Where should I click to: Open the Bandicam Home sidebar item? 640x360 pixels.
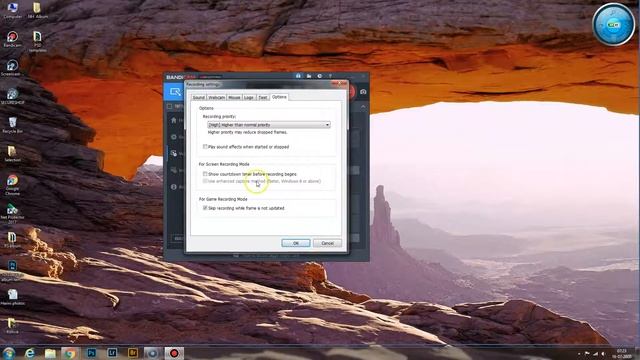pos(174,120)
